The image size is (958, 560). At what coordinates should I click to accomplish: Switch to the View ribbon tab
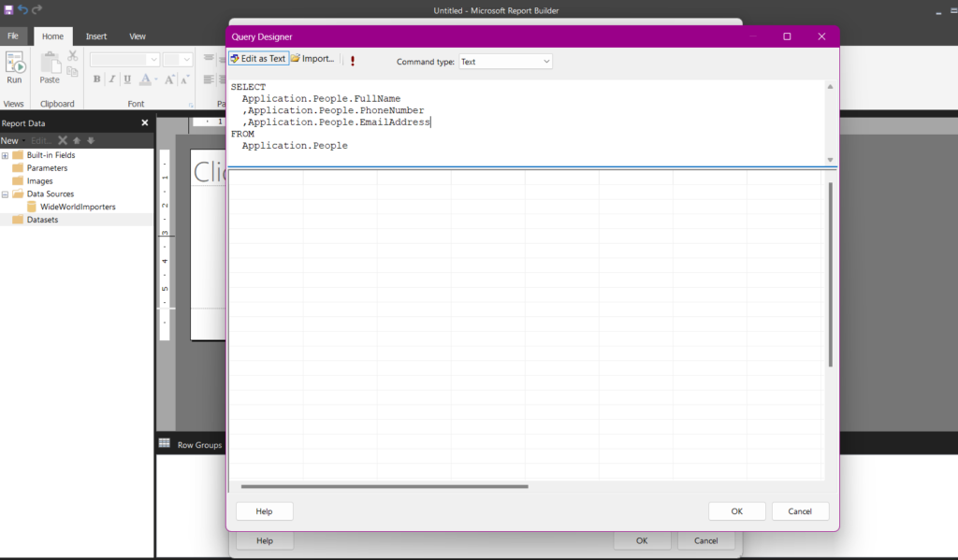tap(138, 36)
